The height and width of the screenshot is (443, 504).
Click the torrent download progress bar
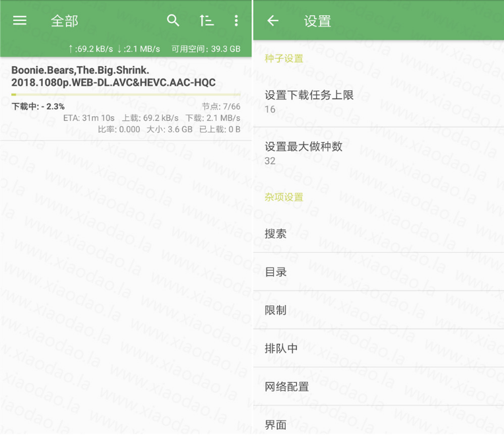(126, 94)
